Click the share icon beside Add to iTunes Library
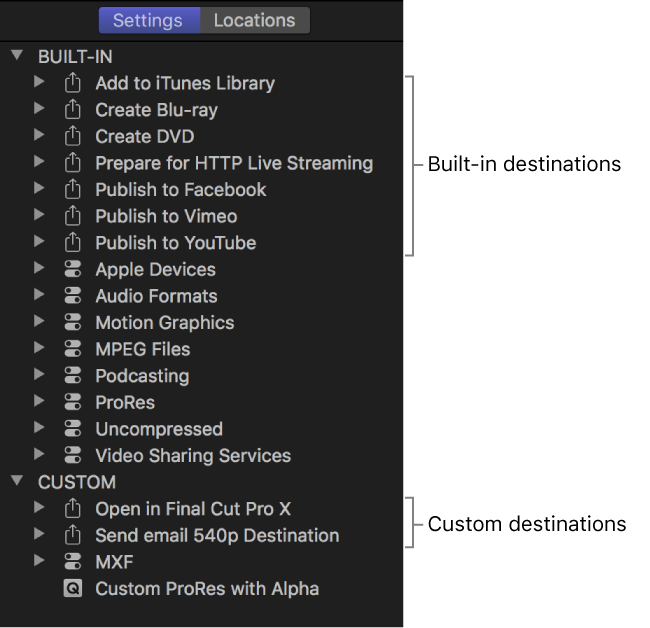The height and width of the screenshot is (628, 650). 73,82
